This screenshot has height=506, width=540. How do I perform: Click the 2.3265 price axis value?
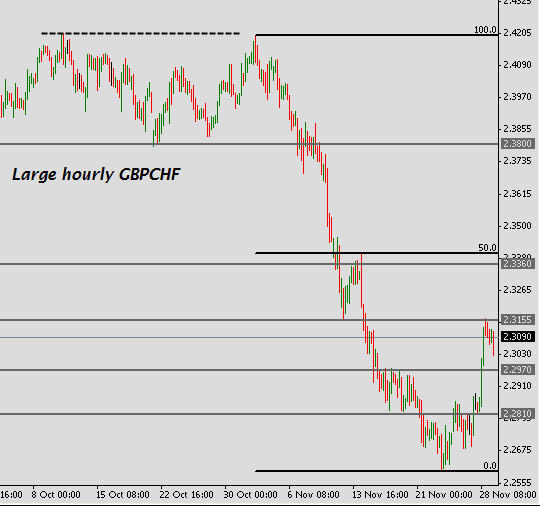point(517,290)
